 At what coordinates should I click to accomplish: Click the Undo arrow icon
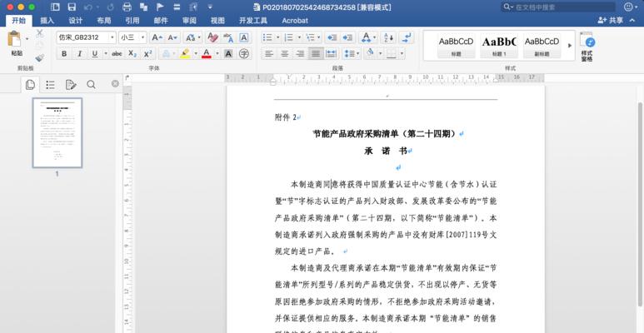click(x=87, y=7)
